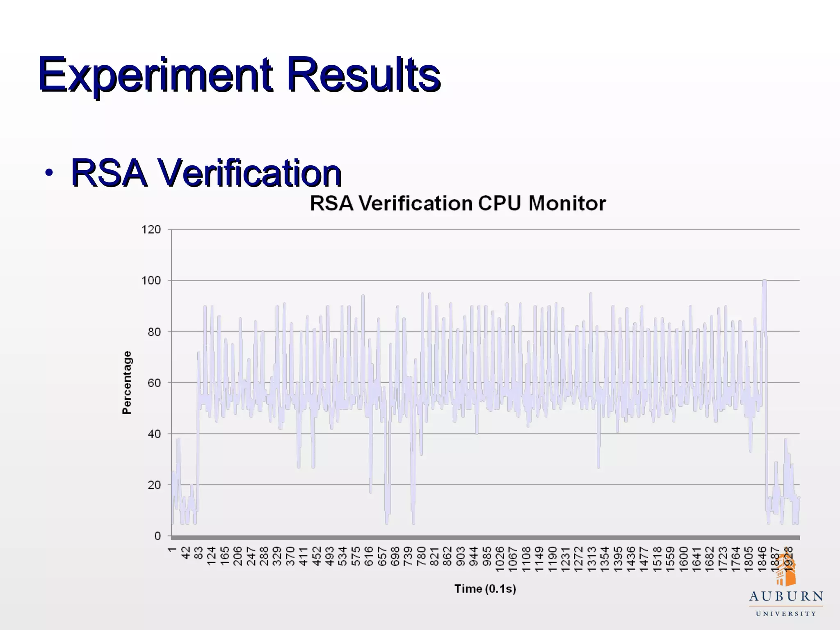Click x-axis tick label 1805
Screen dimensions: 840x630
pos(750,559)
